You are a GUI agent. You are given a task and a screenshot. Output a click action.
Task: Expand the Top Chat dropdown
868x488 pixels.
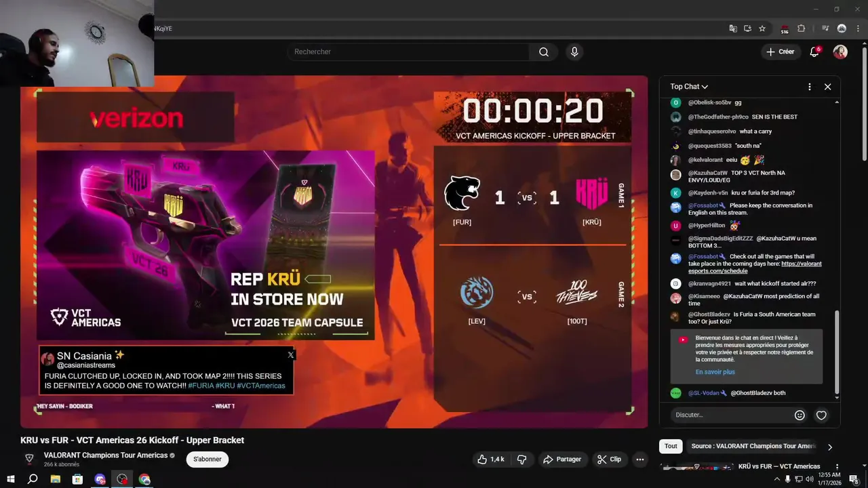[689, 87]
